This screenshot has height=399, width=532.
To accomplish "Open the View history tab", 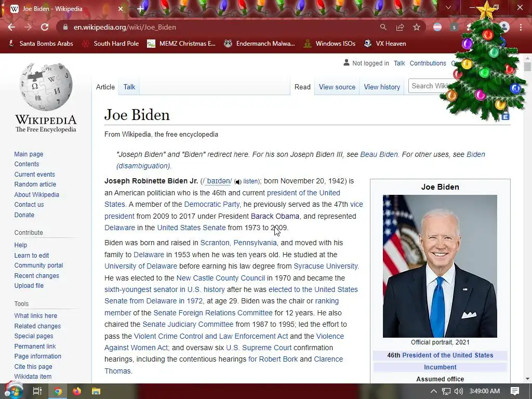I will pyautogui.click(x=382, y=87).
